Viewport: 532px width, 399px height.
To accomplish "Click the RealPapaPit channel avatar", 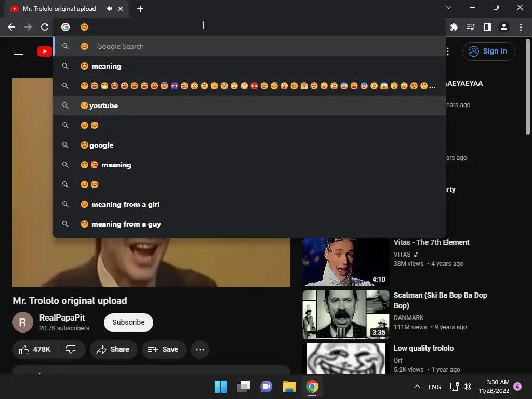I will click(23, 322).
